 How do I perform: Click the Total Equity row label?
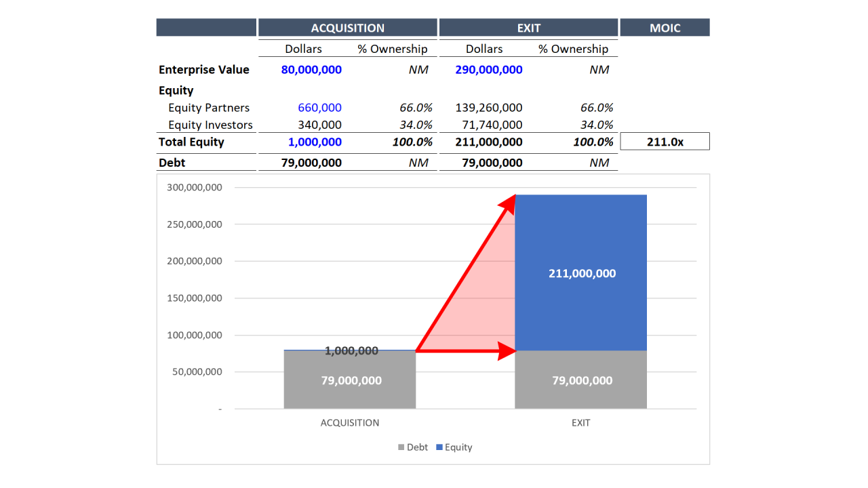pos(192,142)
